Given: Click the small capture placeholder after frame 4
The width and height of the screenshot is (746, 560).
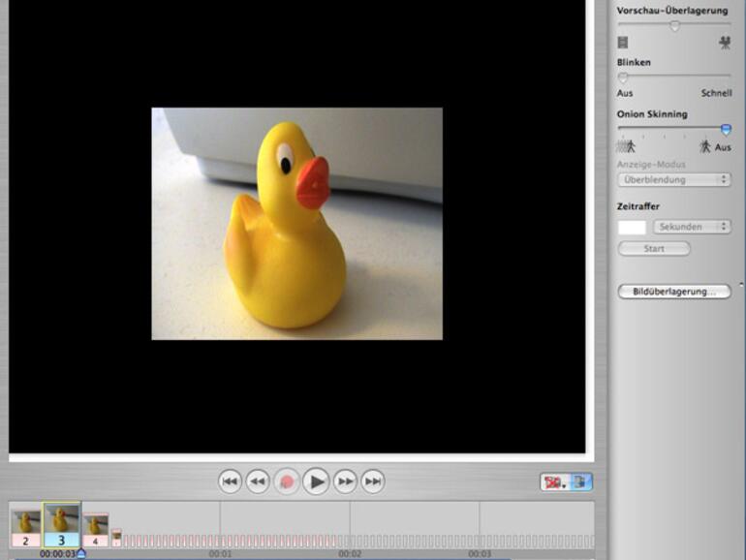Looking at the screenshot, I should pyautogui.click(x=116, y=538).
